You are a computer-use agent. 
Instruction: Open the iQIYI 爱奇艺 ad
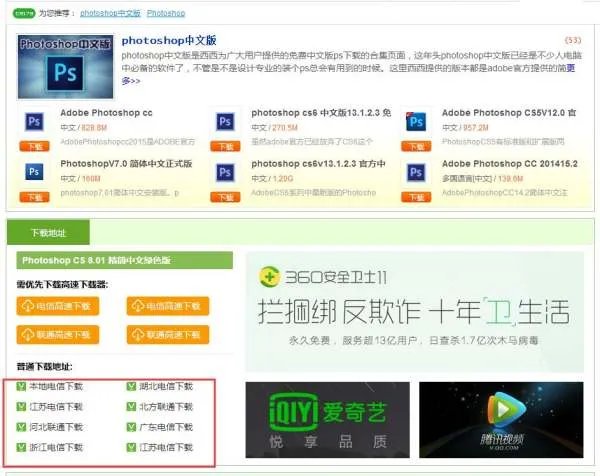pos(328,420)
